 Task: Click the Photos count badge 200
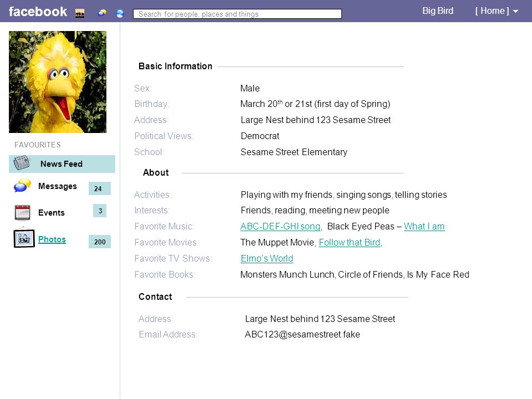click(100, 242)
